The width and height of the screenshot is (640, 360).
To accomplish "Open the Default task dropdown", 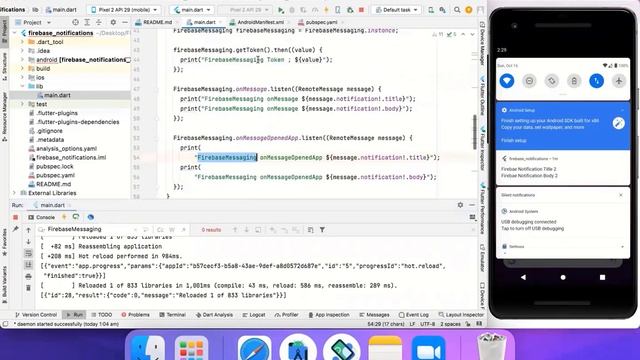I will (x=396, y=9).
